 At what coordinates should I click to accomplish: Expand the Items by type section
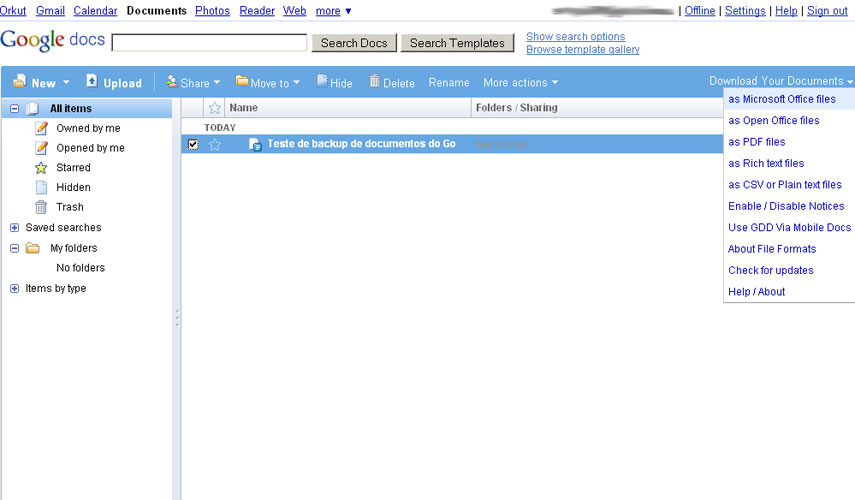coord(15,288)
